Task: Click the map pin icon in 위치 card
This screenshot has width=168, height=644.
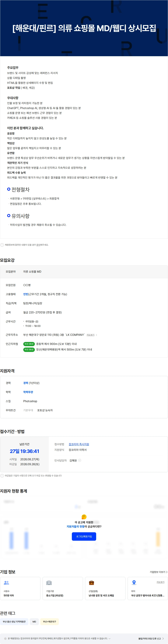Action: [134, 583]
